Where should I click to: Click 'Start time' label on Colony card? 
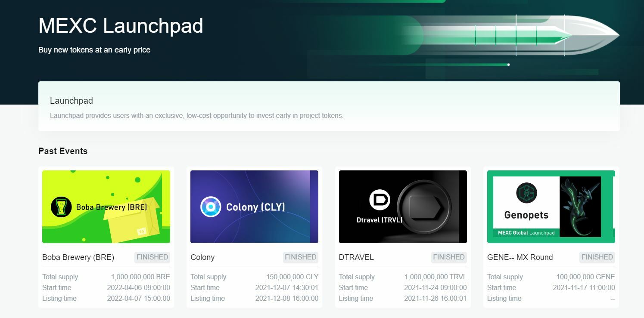205,287
